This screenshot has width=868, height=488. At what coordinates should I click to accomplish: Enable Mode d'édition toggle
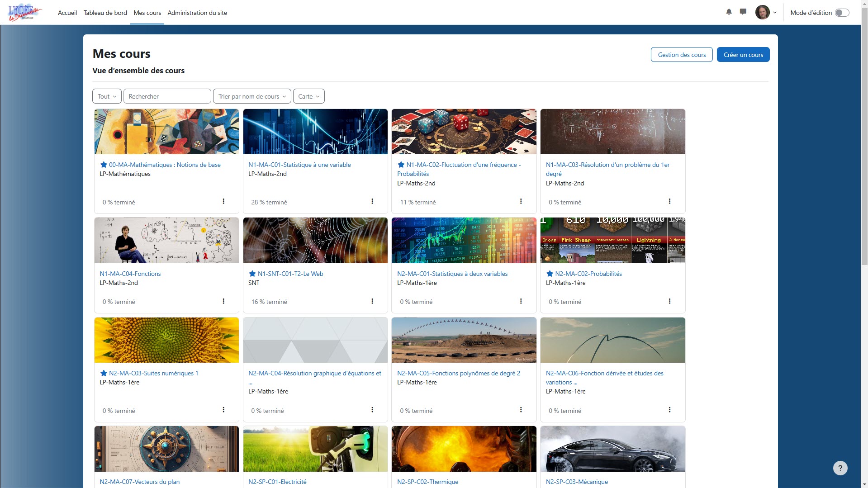point(843,13)
